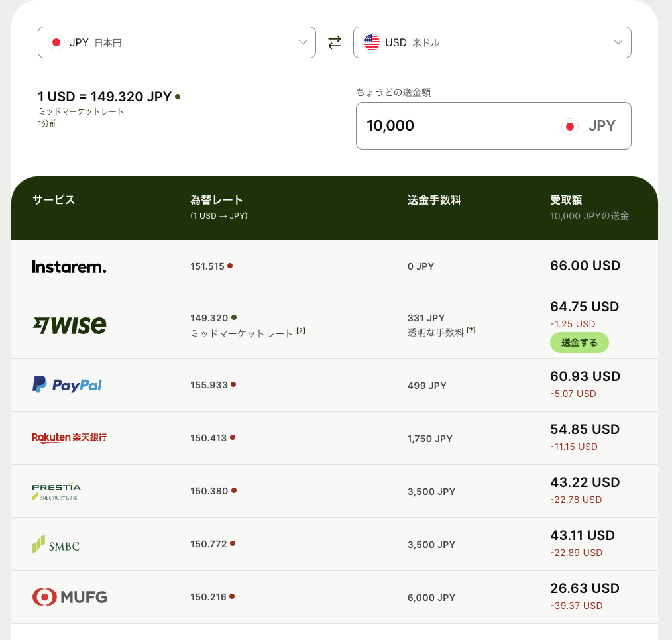Screen dimensions: 672x640
Task: Click red rate indicator dot beside 150.413
Action: pyautogui.click(x=233, y=437)
